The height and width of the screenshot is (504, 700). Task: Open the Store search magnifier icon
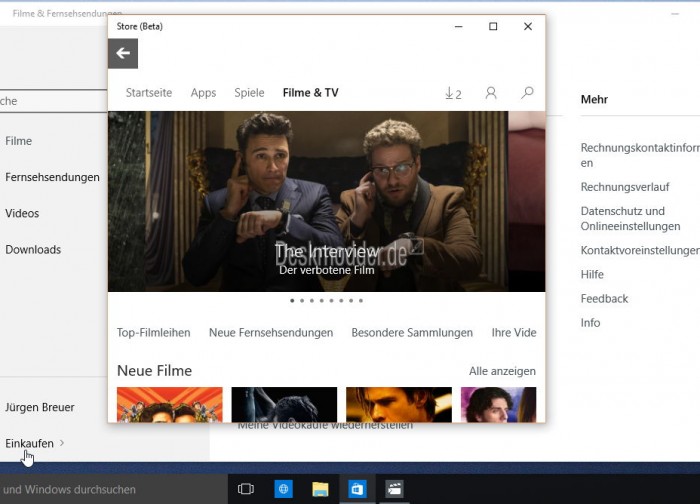(x=527, y=93)
